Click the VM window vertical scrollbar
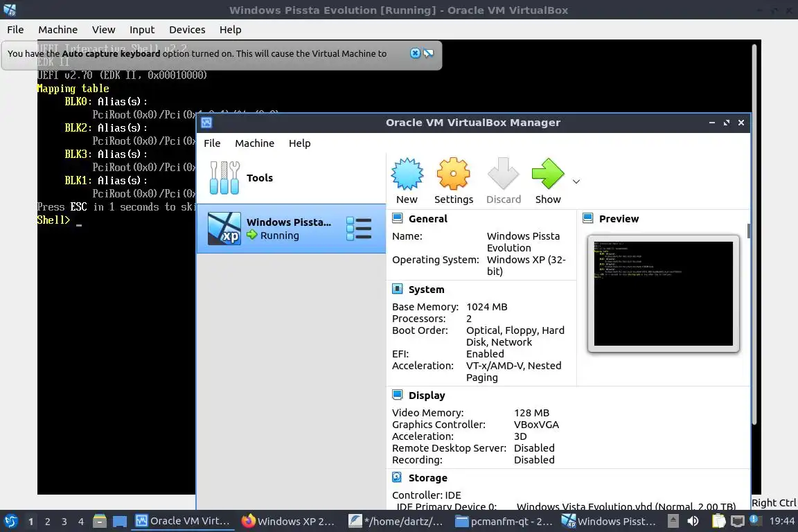This screenshot has height=532, width=798. click(x=754, y=234)
